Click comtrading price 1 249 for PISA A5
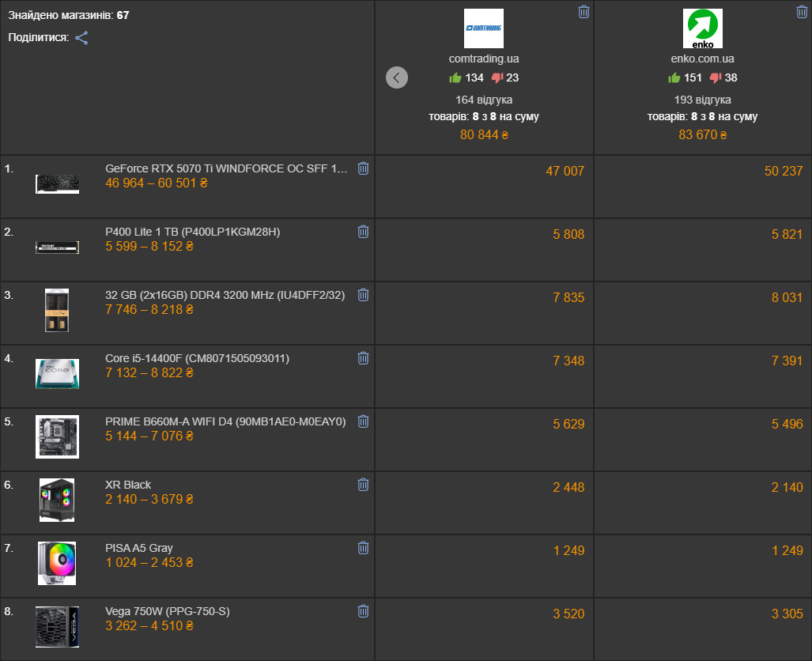The height and width of the screenshot is (661, 812). tap(568, 550)
